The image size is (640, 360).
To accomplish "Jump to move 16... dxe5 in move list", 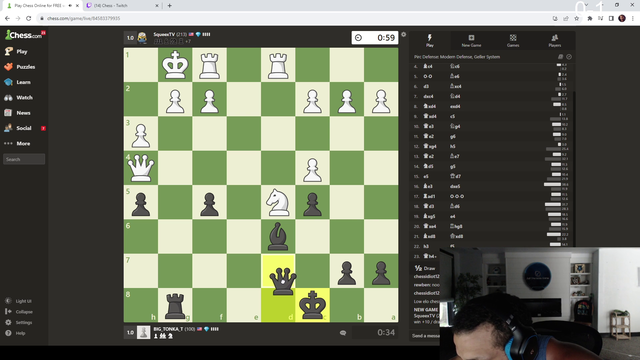I will click(455, 186).
